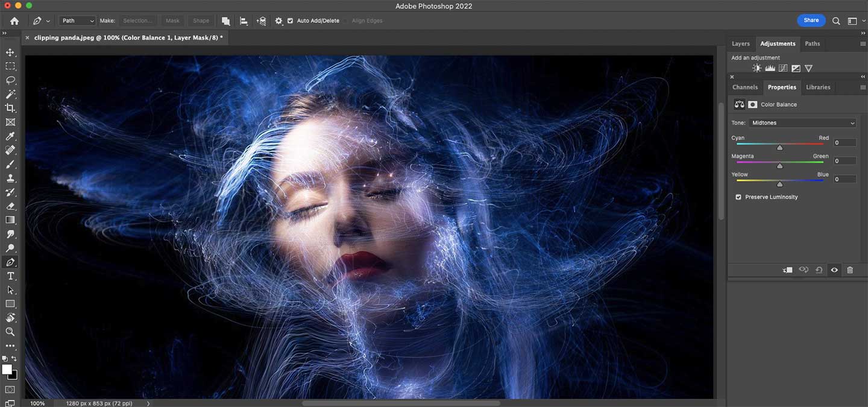
Task: Select the History Brush tool
Action: [10, 192]
